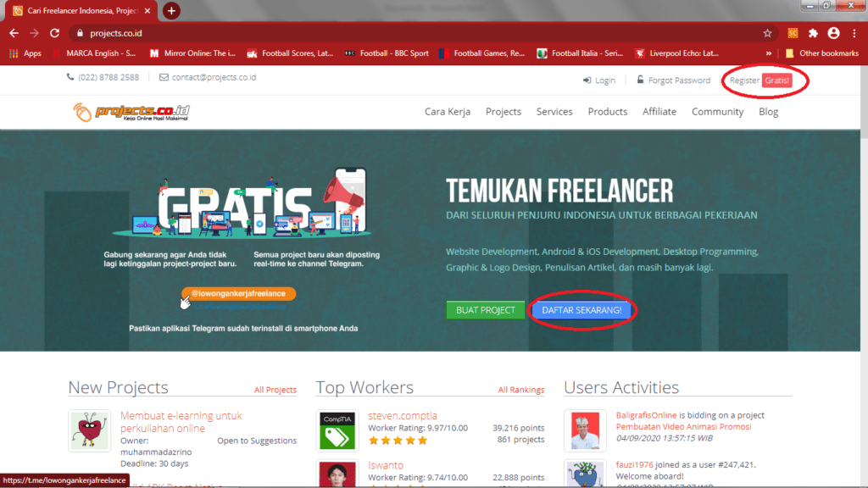The image size is (868, 488).
Task: Open the browser extensions puzzle icon
Action: 813,32
